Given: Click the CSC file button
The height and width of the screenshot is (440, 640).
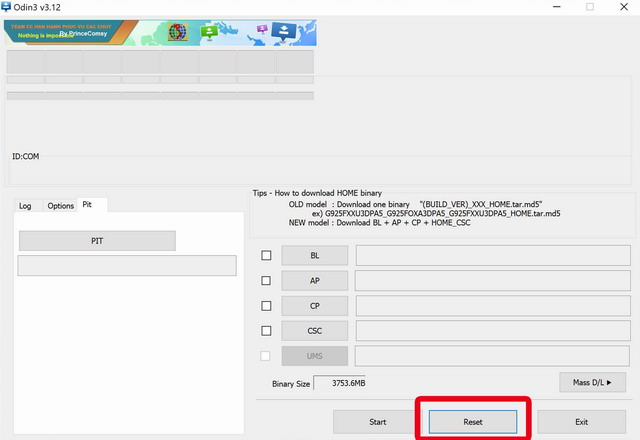Looking at the screenshot, I should pyautogui.click(x=315, y=331).
